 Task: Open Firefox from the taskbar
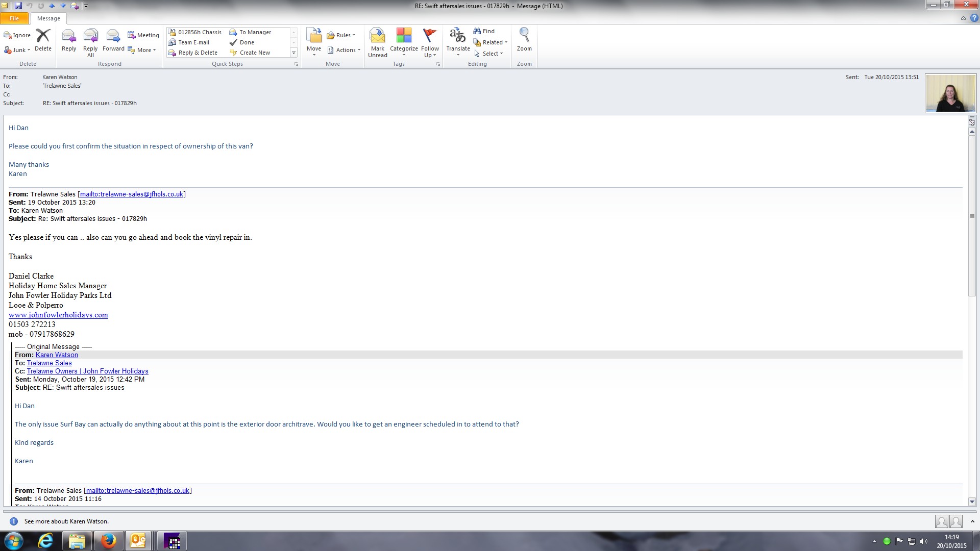108,541
